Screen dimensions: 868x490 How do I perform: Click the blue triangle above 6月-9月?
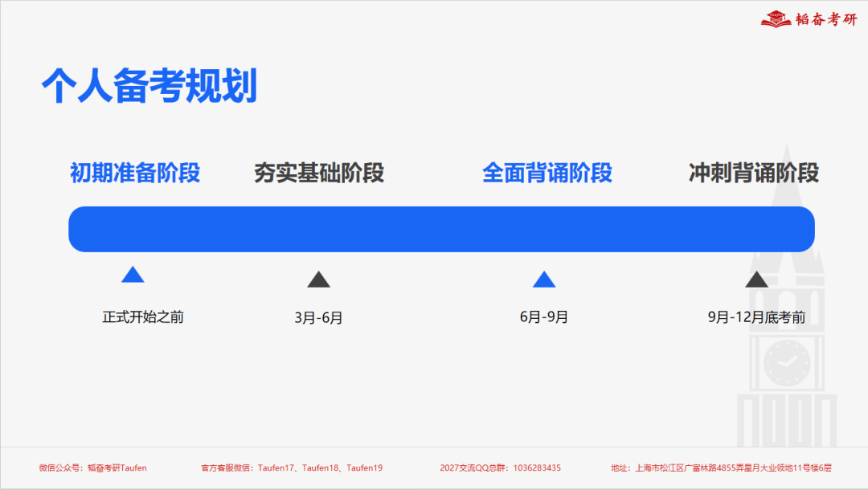(x=544, y=280)
